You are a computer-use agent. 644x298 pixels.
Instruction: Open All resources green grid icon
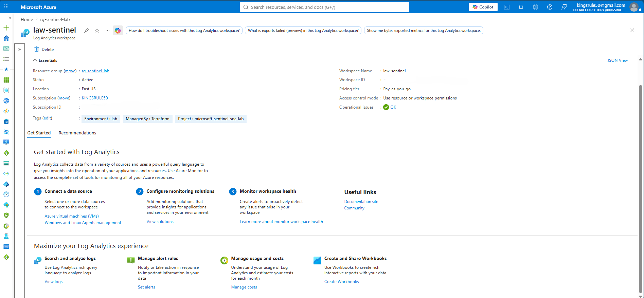(x=6, y=80)
